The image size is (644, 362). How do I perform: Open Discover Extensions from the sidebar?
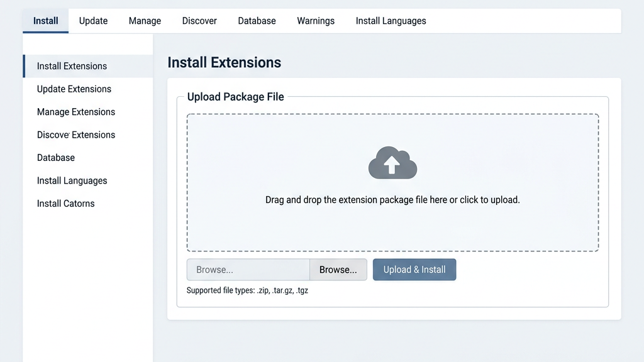(75, 134)
